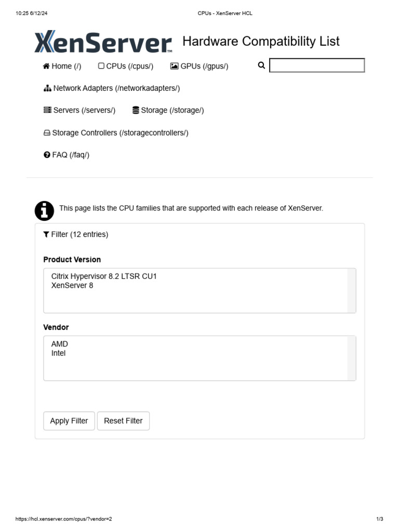Open the FAQ menu link

click(x=71, y=155)
